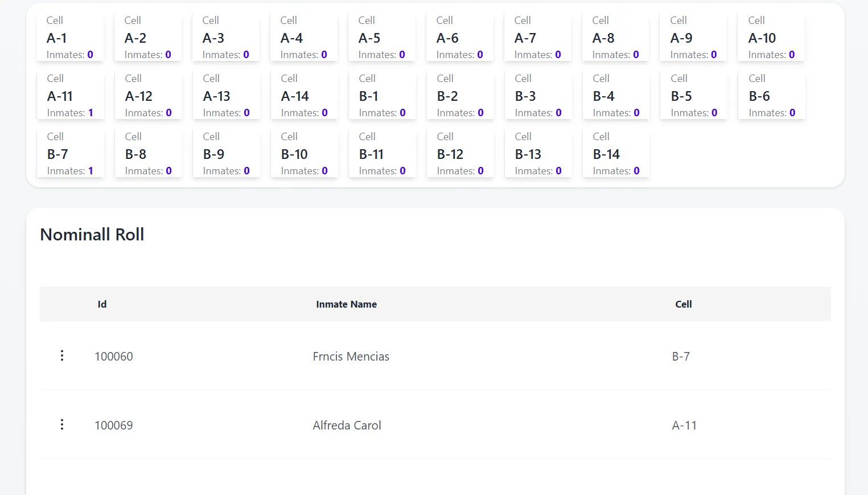Click cell card A-10
Screen dimensions: 868x495
(x=771, y=38)
